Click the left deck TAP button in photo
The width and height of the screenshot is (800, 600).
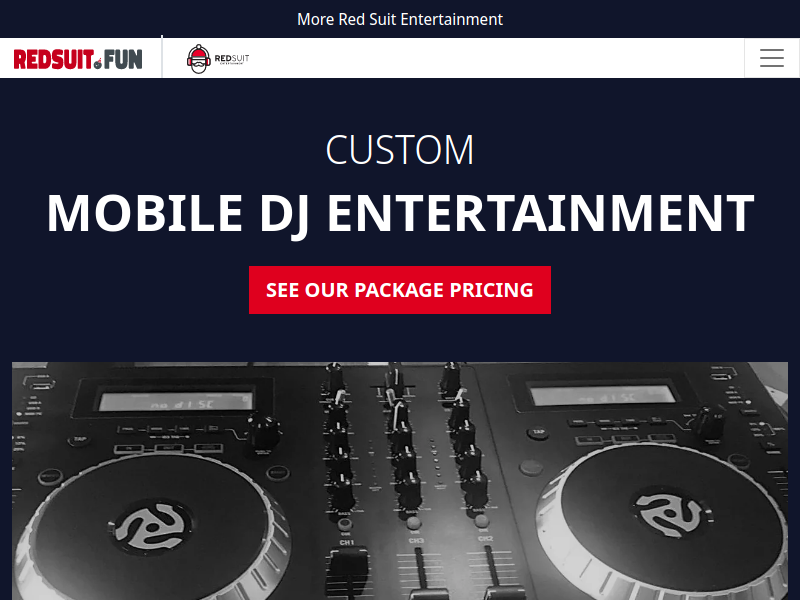[80, 439]
